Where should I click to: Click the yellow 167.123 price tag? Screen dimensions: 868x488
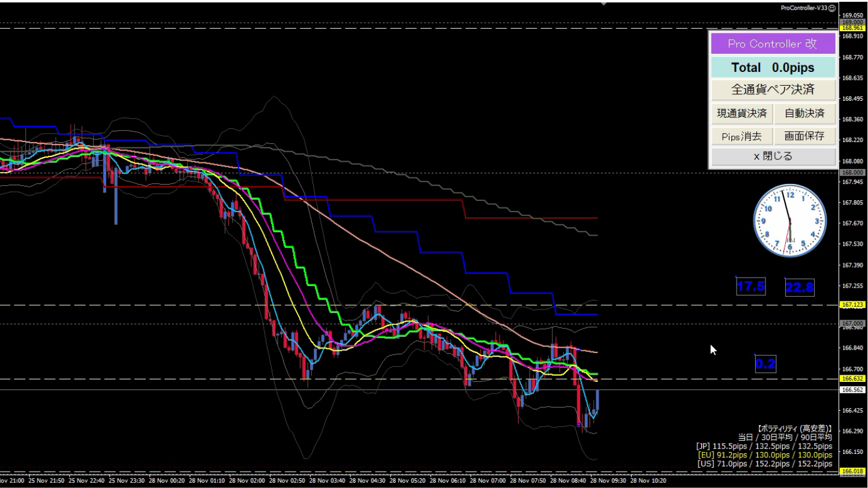852,305
